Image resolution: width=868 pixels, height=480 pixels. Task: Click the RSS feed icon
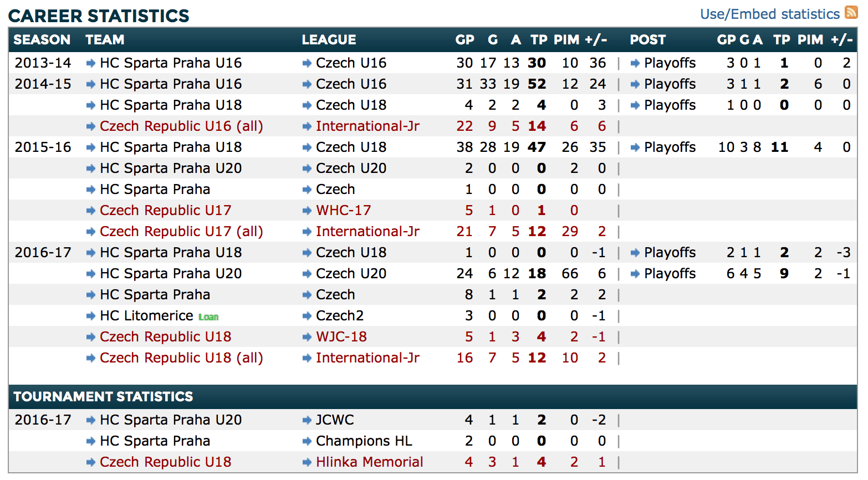851,12
